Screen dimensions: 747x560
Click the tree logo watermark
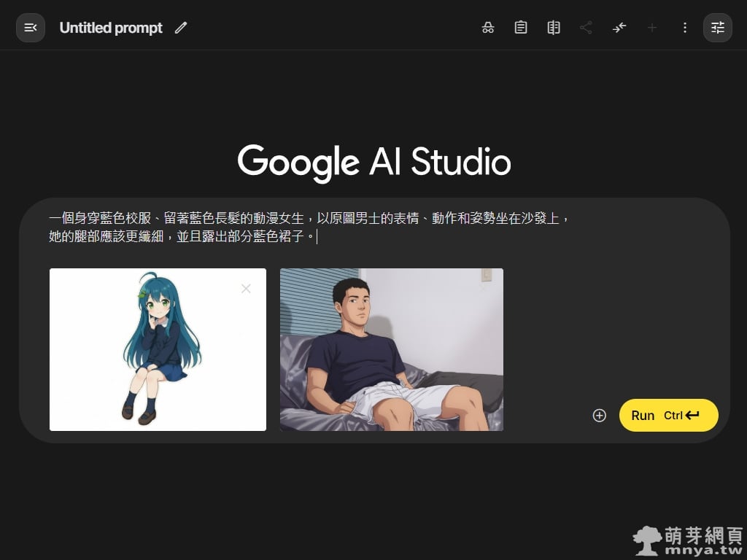(648, 540)
